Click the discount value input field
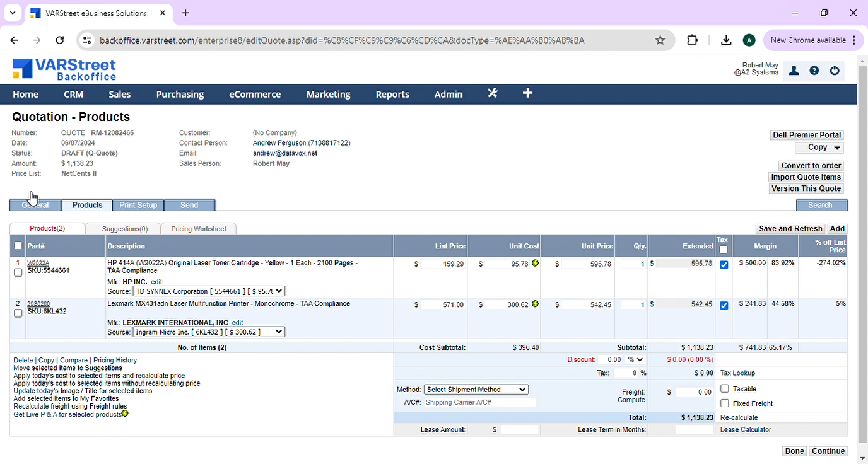The width and height of the screenshot is (868, 464). coord(610,359)
